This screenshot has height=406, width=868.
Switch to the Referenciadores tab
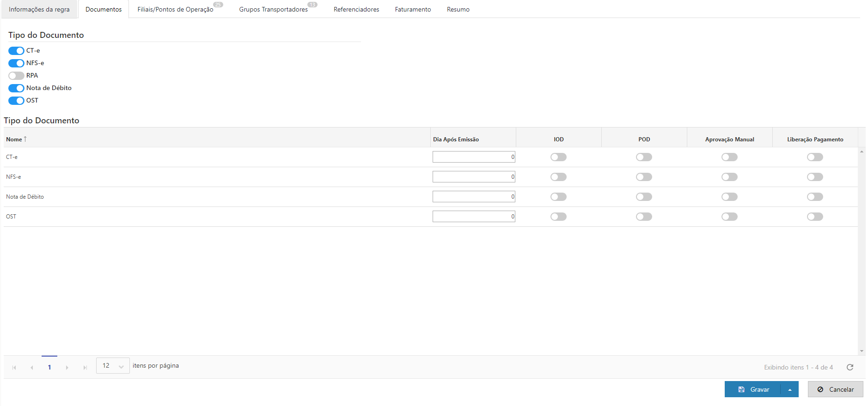click(x=356, y=9)
